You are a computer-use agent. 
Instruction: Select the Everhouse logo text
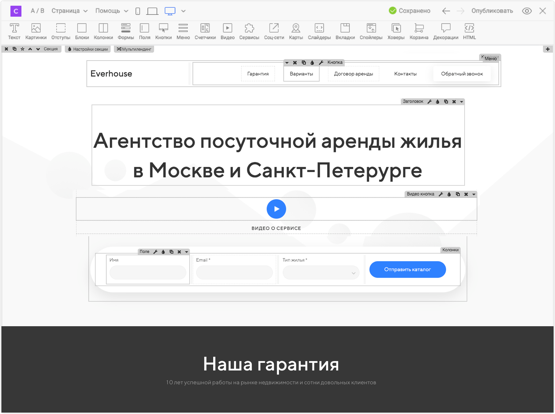pyautogui.click(x=111, y=74)
